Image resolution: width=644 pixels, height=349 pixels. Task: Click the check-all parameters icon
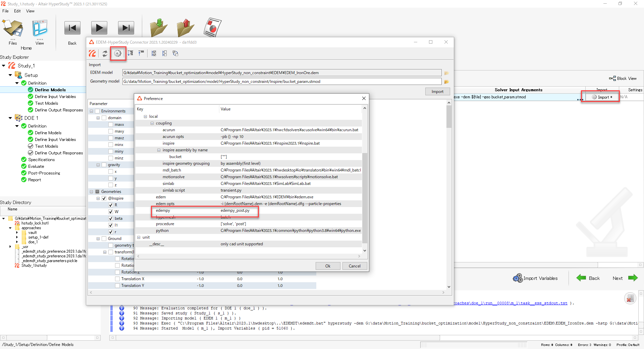154,53
